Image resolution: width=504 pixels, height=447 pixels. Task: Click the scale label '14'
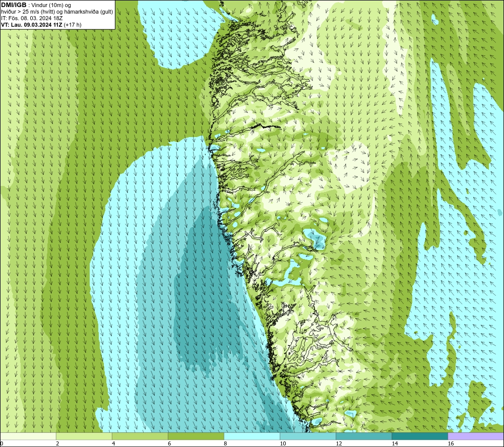395,443
